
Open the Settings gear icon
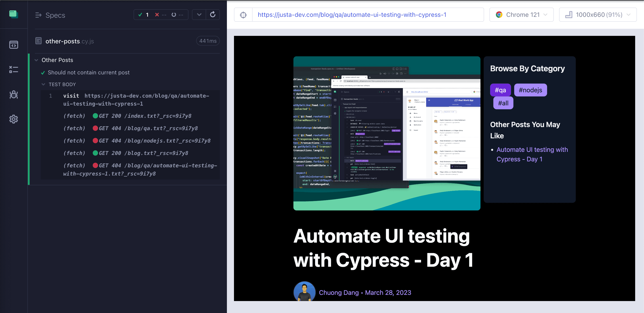(x=13, y=119)
